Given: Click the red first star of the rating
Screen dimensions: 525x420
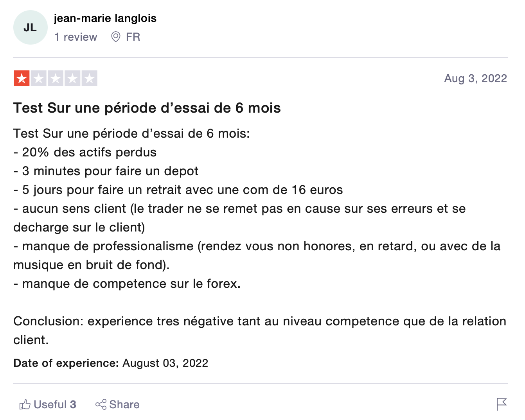Looking at the screenshot, I should [x=22, y=79].
